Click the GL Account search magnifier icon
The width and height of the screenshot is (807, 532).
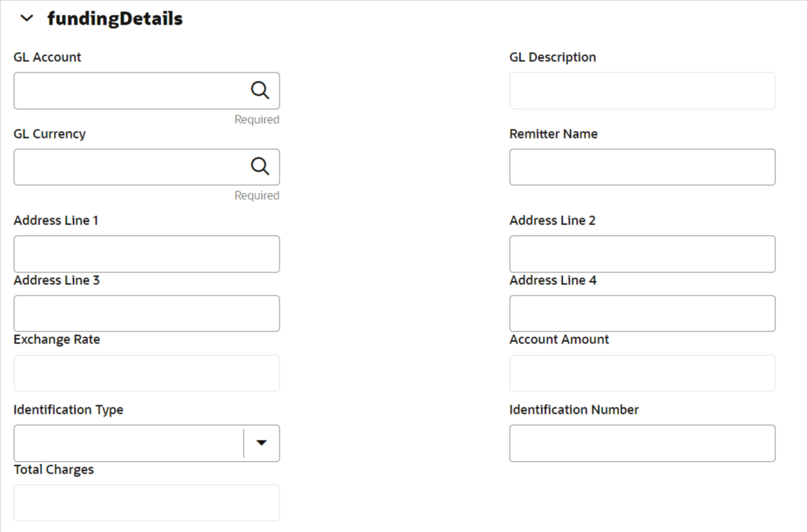click(x=260, y=90)
